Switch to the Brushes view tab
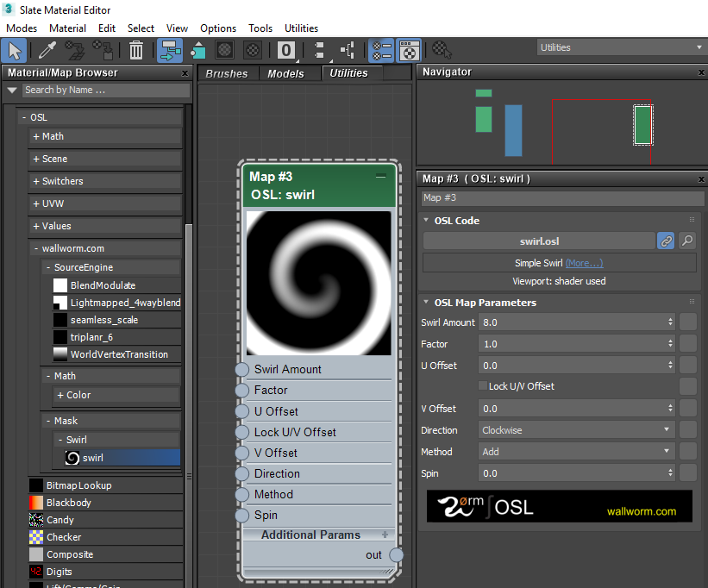The image size is (708, 588). 227,73
